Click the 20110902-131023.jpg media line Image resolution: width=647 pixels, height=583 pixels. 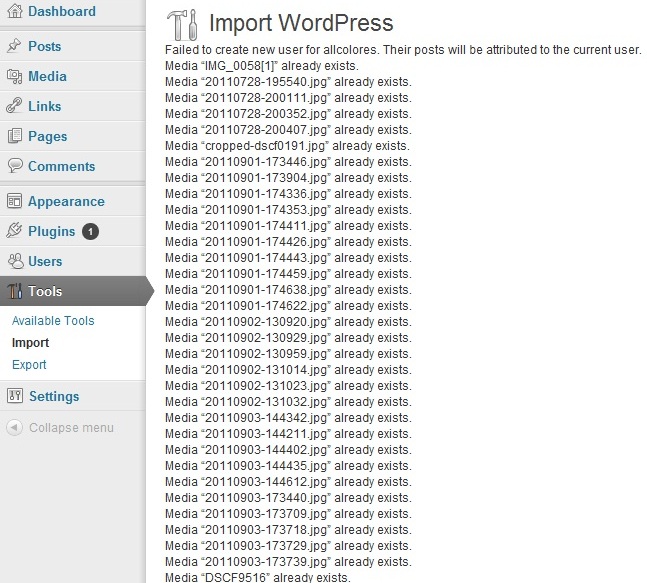288,386
